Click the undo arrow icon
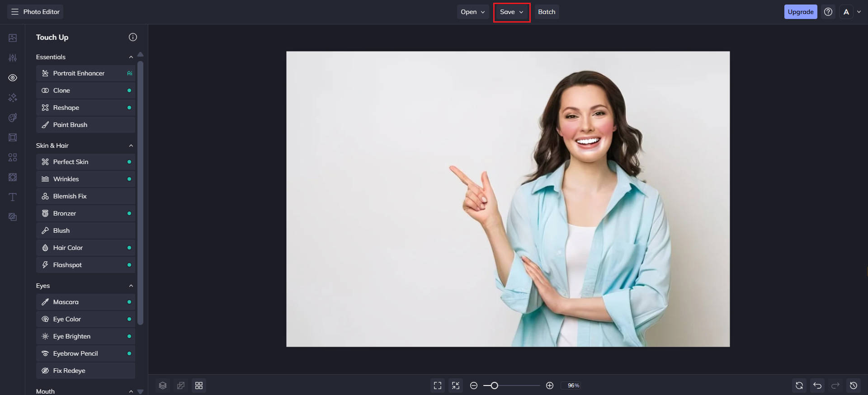Image resolution: width=868 pixels, height=395 pixels. 817,386
